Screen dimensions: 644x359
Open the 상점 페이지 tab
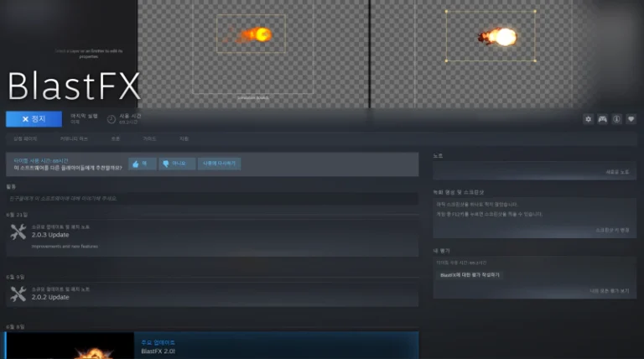point(25,139)
